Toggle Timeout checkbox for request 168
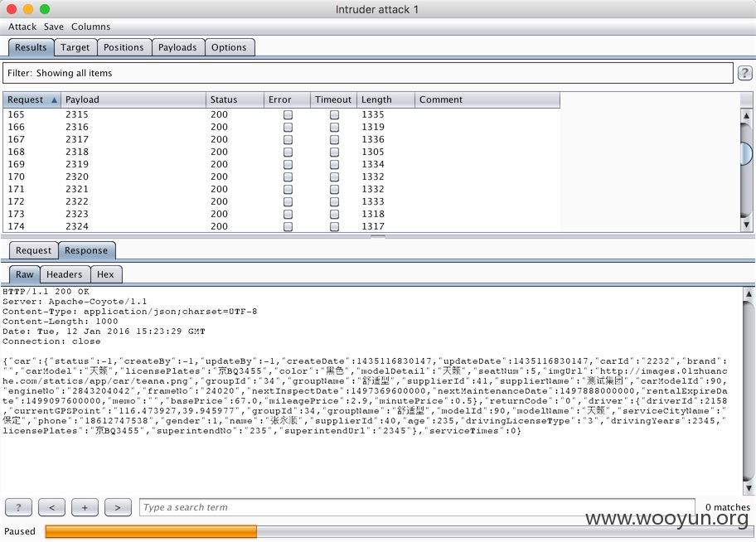756x542 pixels. pos(334,152)
